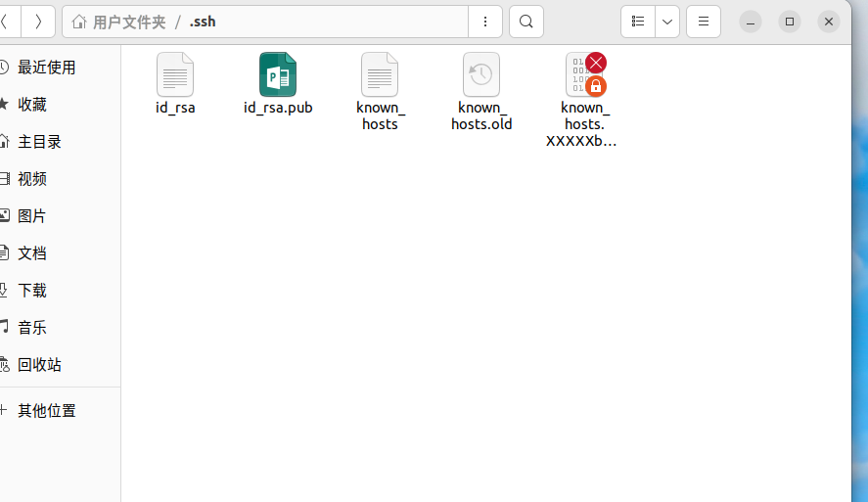This screenshot has height=502, width=868.
Task: Go to Videos folder in sidebar
Action: 32,179
